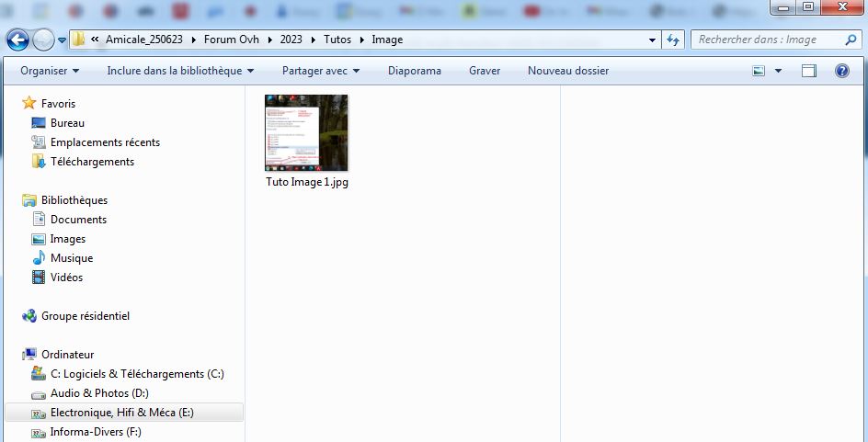Open the Partager avec menu
The image size is (868, 442).
320,71
